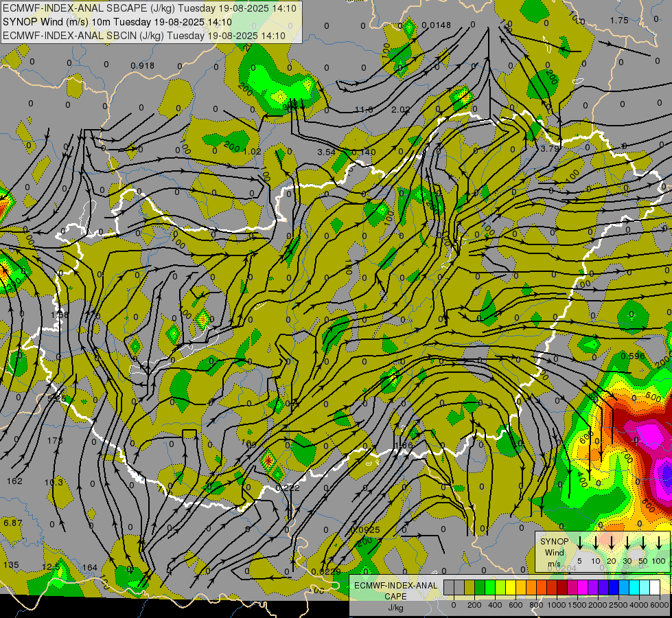The width and height of the screenshot is (672, 618).
Task: Click the 1.58 value on the map
Action: (60, 314)
